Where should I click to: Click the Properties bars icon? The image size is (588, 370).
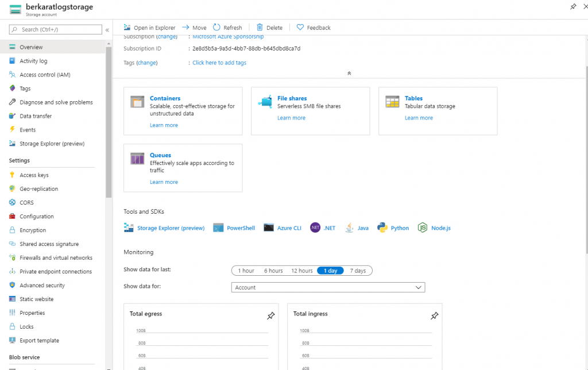pos(13,313)
